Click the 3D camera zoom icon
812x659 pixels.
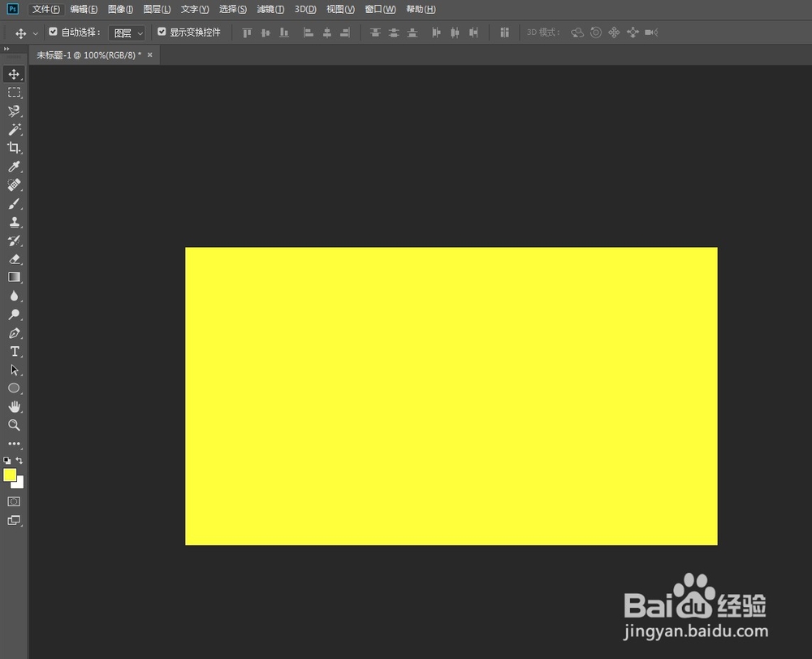[651, 33]
